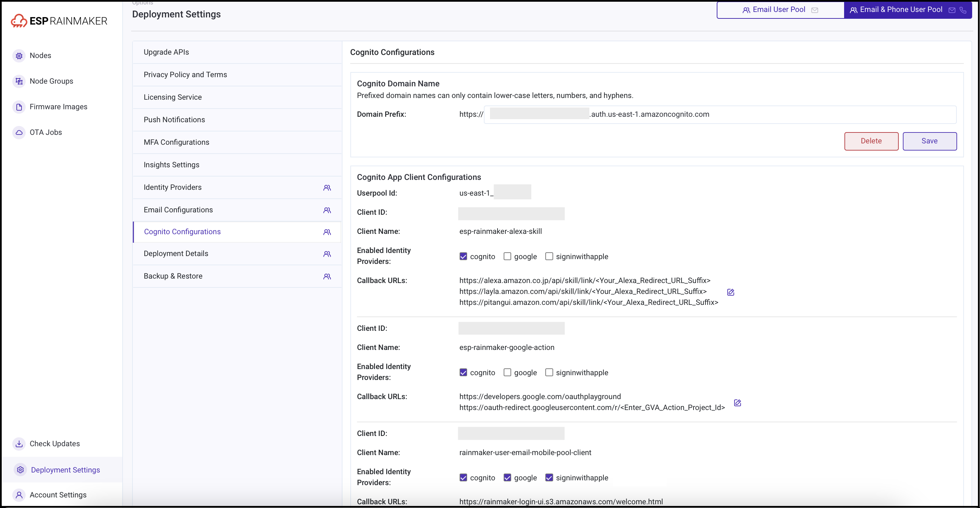Click users icon on Deployment Details row
The height and width of the screenshot is (508, 980).
click(327, 254)
